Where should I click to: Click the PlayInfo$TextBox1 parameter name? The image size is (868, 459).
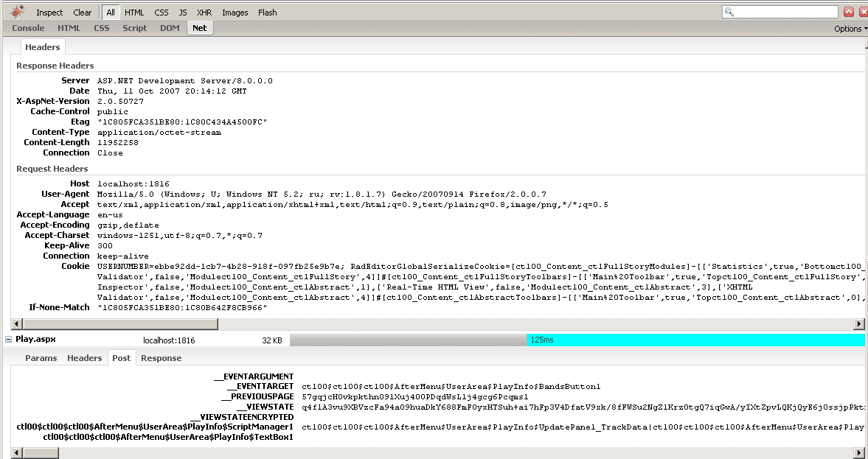click(x=169, y=438)
